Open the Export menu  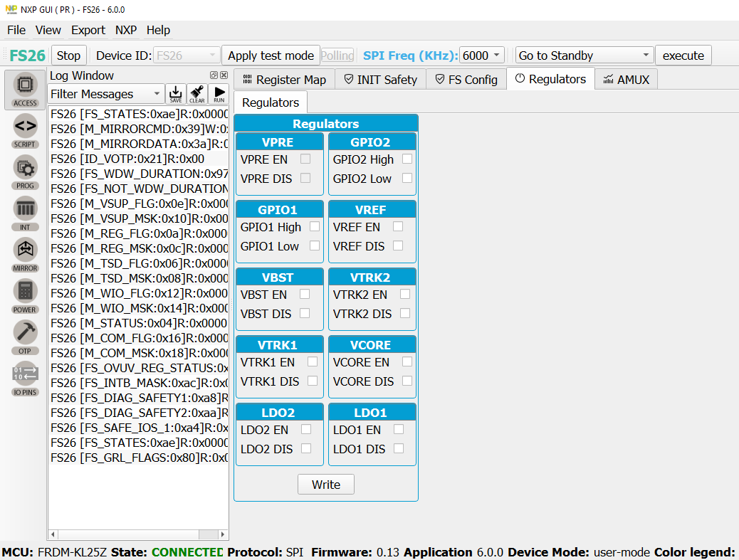click(x=88, y=30)
